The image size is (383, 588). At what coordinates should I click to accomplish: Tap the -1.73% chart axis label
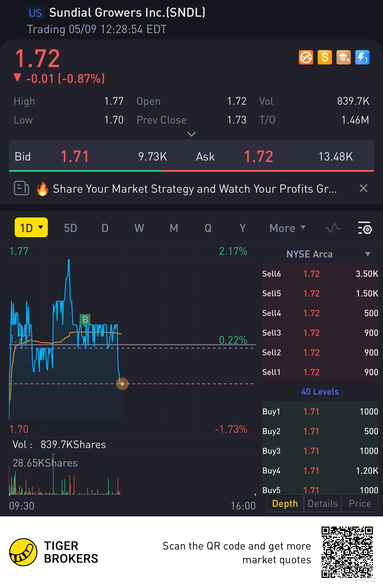pos(231,429)
